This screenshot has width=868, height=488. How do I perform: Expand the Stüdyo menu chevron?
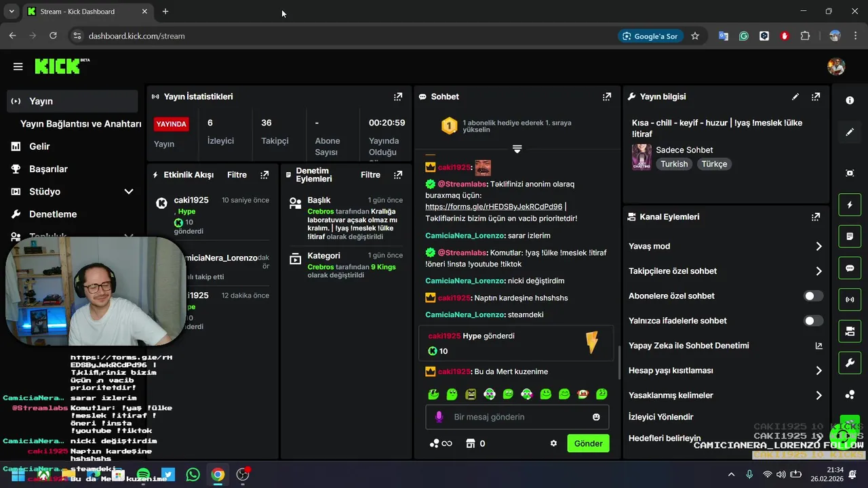click(129, 192)
